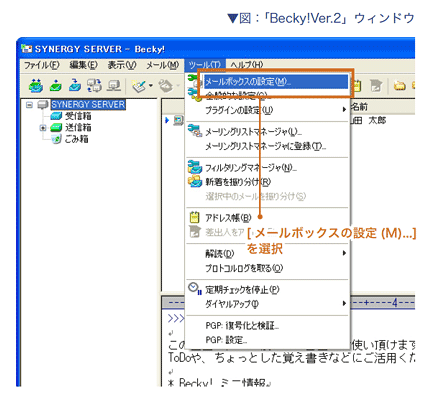Select the ごみ箱 folder
This screenshot has width=430, height=403.
(76, 139)
